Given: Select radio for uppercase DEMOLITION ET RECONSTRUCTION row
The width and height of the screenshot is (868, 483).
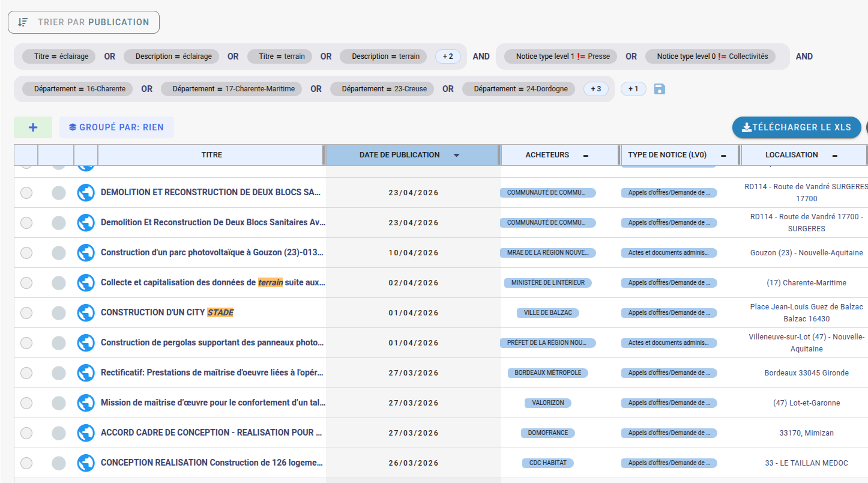Looking at the screenshot, I should click(x=26, y=192).
